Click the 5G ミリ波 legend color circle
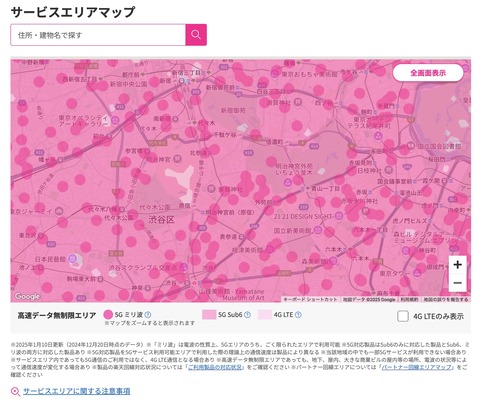Viewport: 480px width, 400px height. (108, 315)
